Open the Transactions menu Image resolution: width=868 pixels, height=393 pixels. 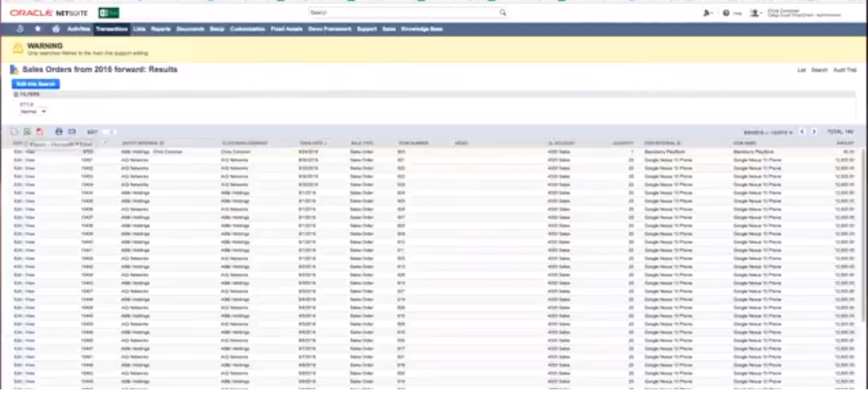112,29
